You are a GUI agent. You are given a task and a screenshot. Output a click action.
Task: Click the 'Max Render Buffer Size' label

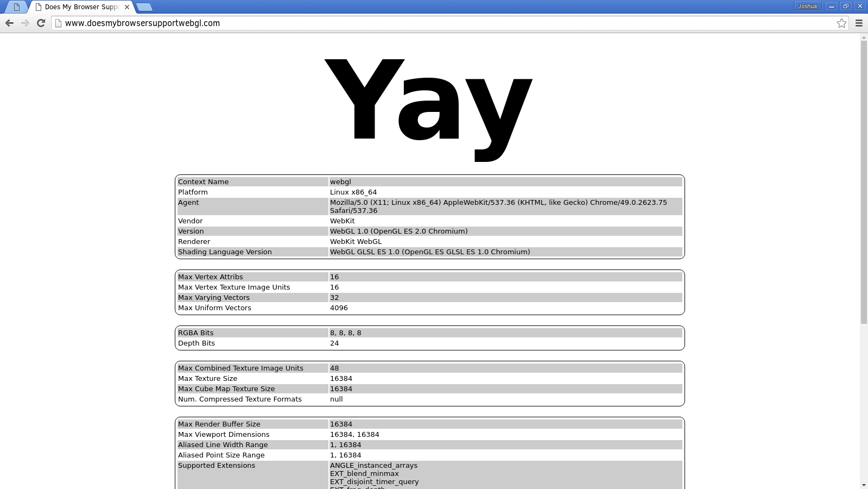219,424
